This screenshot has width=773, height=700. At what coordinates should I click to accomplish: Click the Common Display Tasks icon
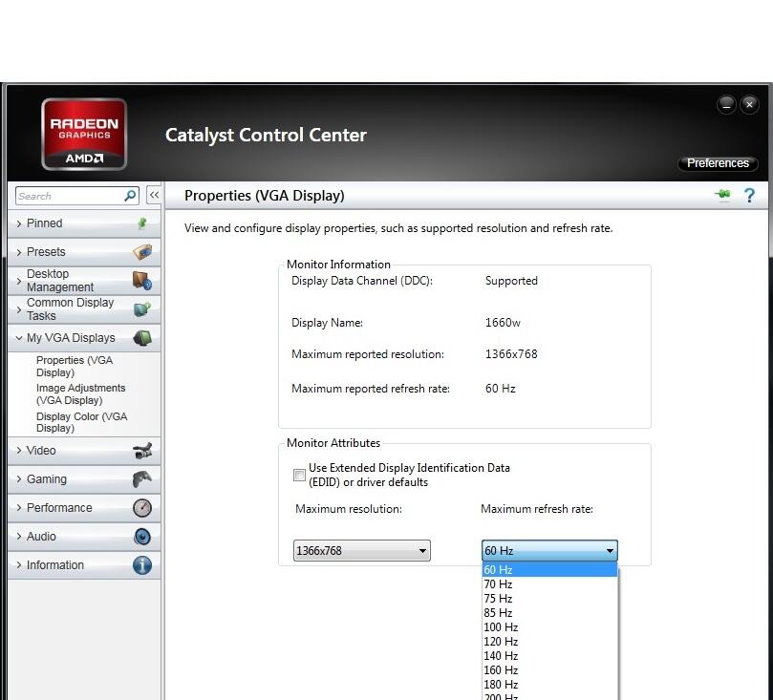click(x=142, y=309)
